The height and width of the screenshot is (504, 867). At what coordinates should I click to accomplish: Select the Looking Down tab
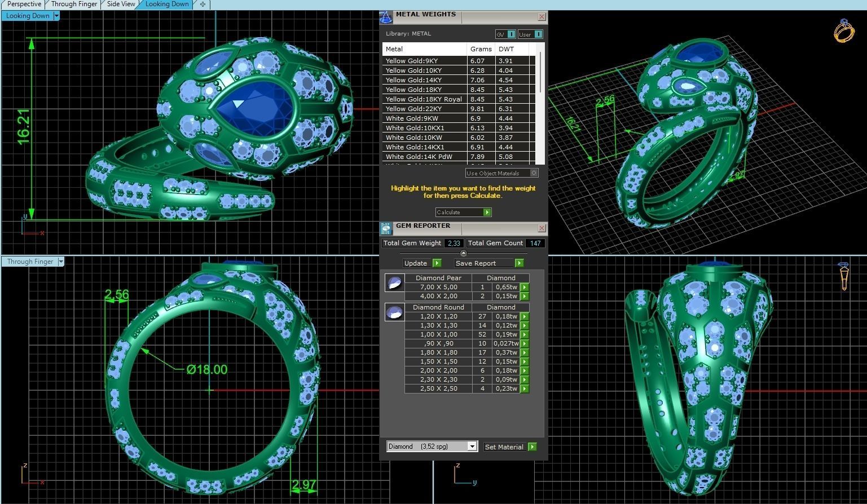pos(167,4)
